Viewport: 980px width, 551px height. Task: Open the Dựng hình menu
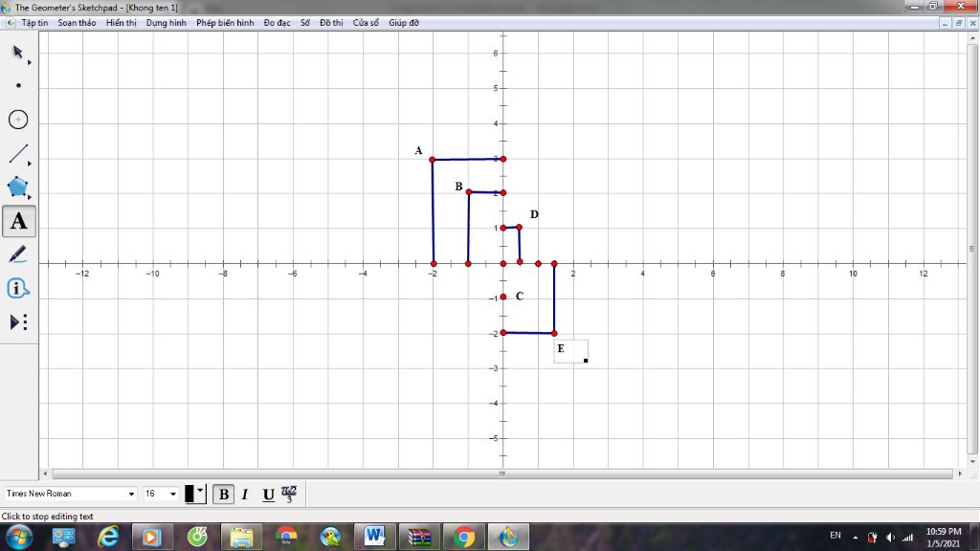point(167,23)
